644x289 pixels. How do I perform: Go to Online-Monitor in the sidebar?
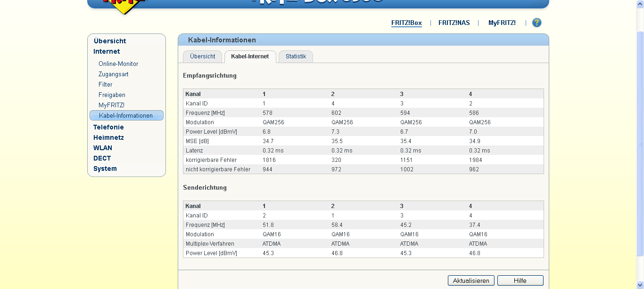point(118,64)
